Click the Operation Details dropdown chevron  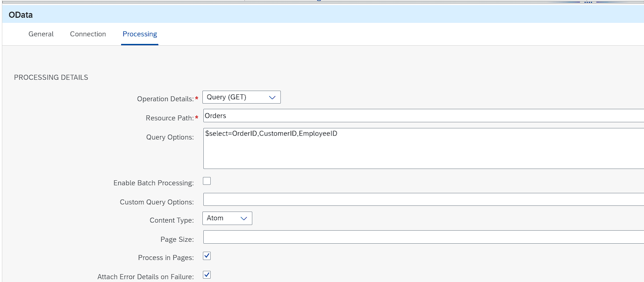273,97
